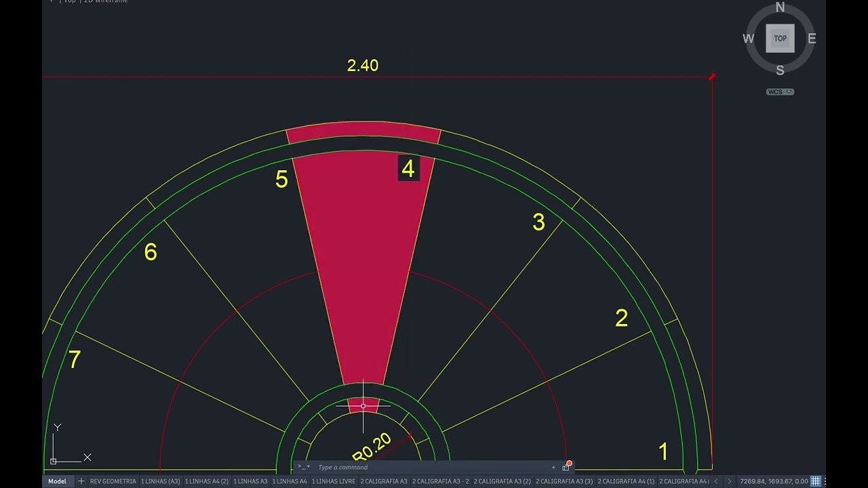Open the 2 CALIGRAFIA A4 (1) layout tab
The image size is (868, 488).
coord(626,481)
